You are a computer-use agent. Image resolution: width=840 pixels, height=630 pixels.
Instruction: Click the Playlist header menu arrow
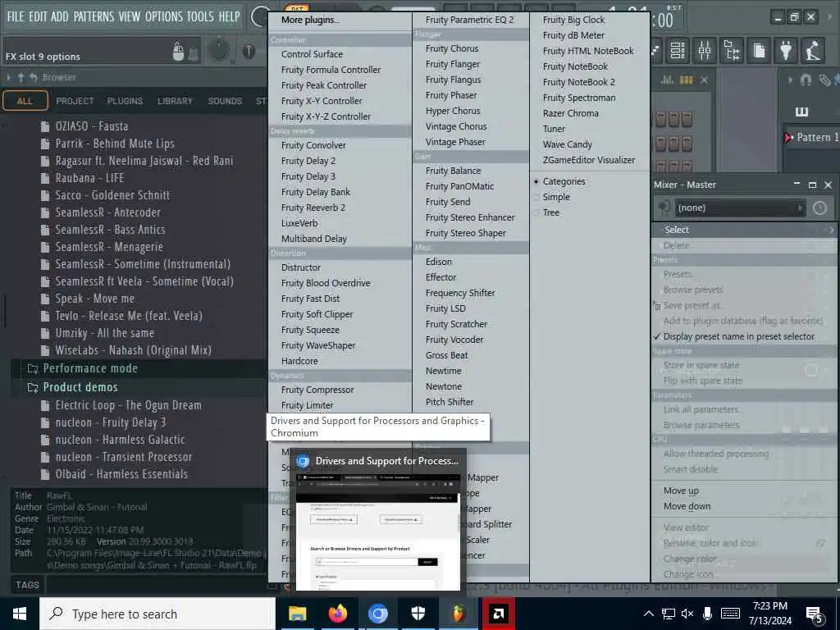[790, 80]
